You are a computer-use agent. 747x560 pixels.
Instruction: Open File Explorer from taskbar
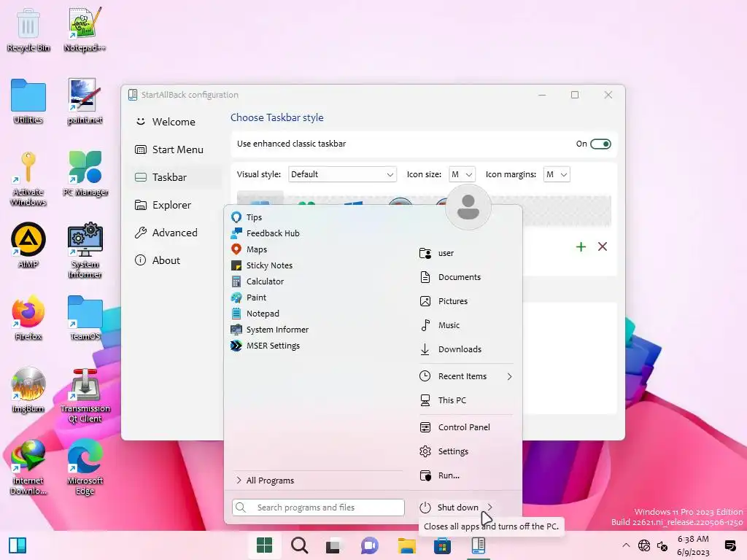(406, 545)
